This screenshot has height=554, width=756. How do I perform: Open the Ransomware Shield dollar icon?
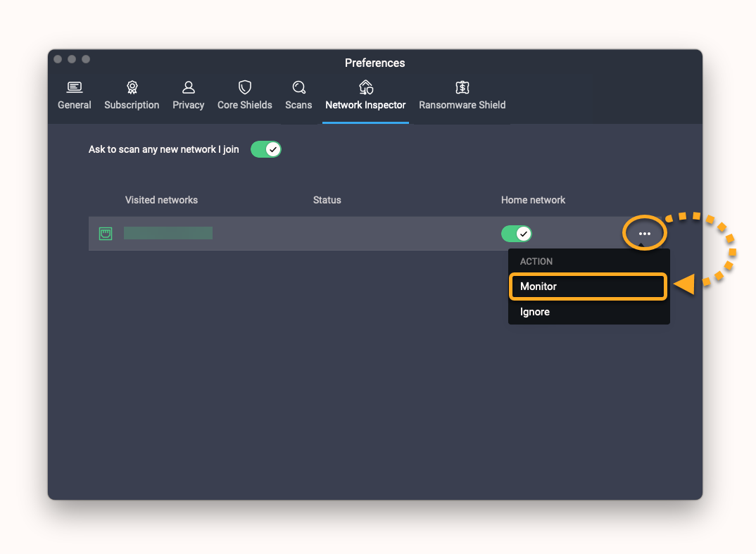pos(462,87)
